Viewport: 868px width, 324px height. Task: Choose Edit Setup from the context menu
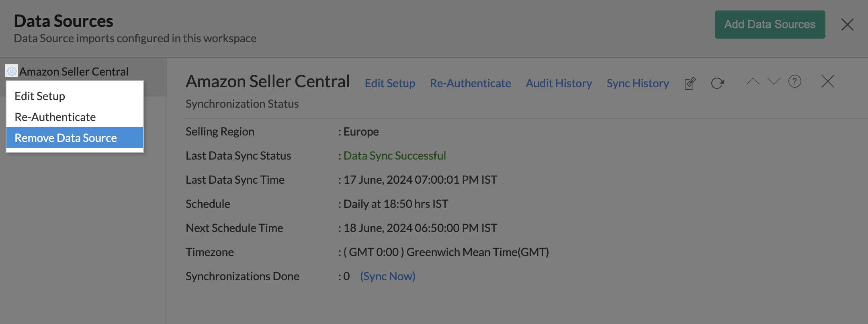(40, 96)
